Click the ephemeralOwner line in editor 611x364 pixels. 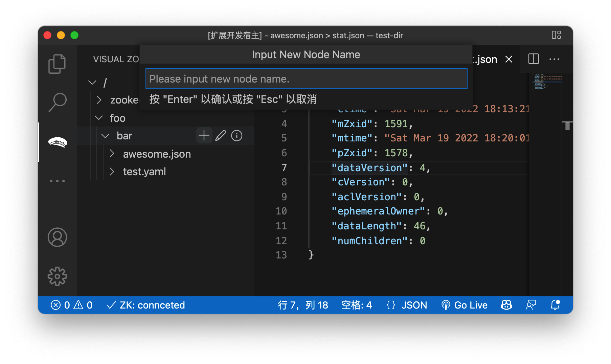390,211
